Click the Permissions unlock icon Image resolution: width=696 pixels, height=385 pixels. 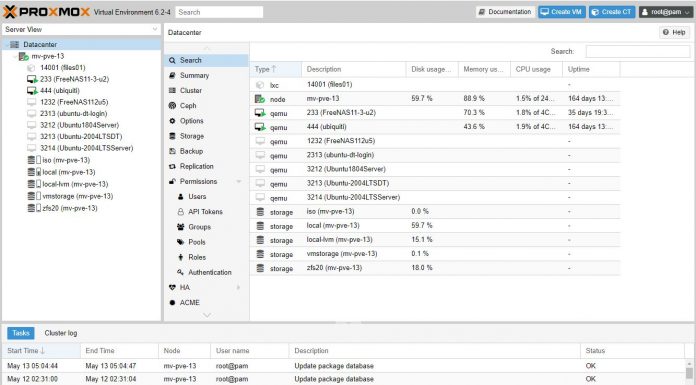[x=172, y=181]
